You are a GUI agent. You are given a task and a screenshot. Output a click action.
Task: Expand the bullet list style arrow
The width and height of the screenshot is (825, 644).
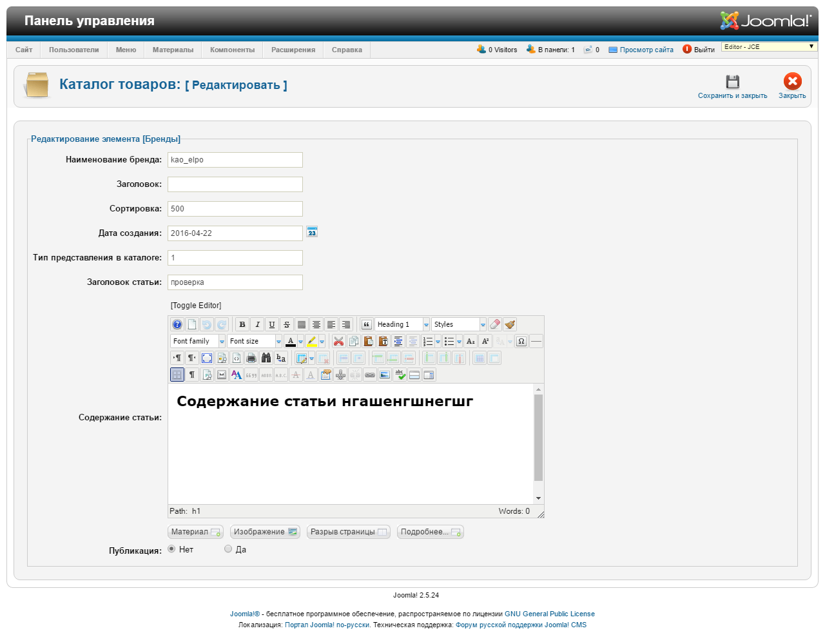point(459,341)
